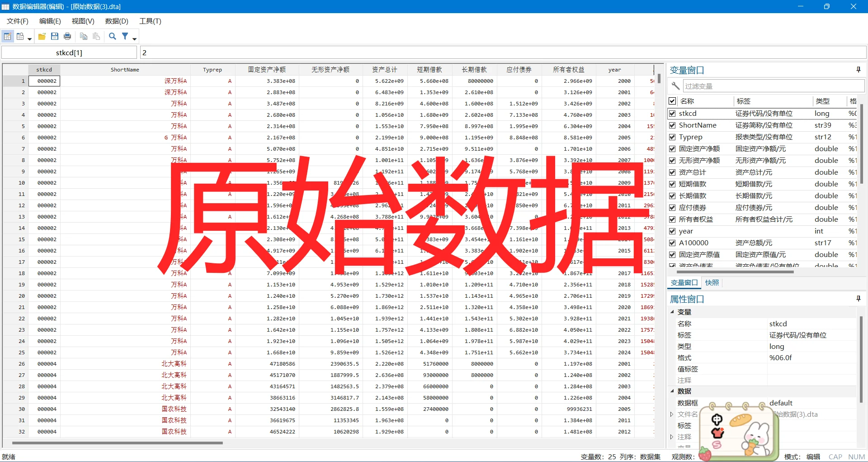Toggle the 无形资产净额 variable checkbox
Viewport: 868px width, 462px height.
[672, 161]
